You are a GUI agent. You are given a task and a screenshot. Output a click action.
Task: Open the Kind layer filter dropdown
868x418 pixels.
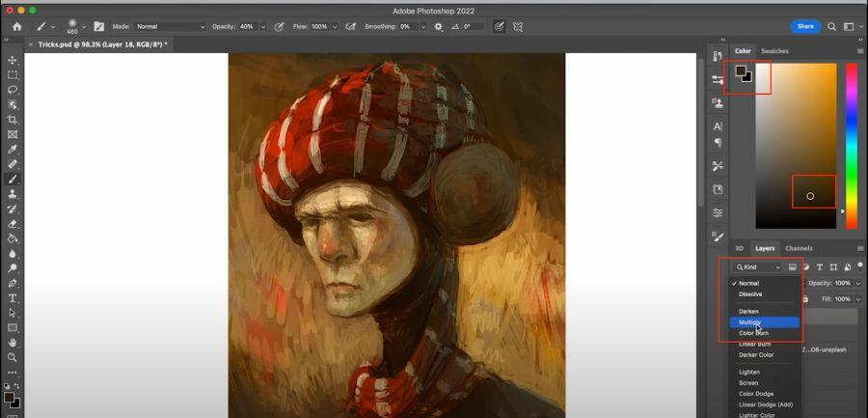(758, 267)
